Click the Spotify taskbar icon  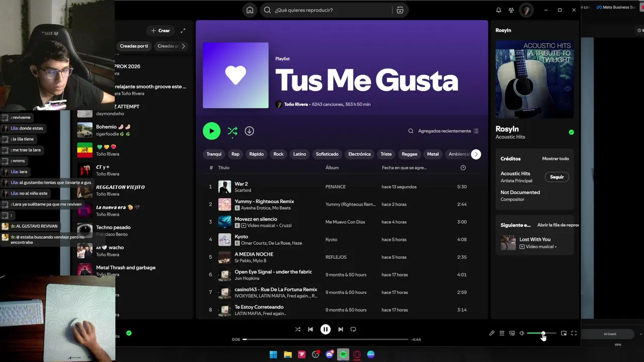click(x=343, y=354)
